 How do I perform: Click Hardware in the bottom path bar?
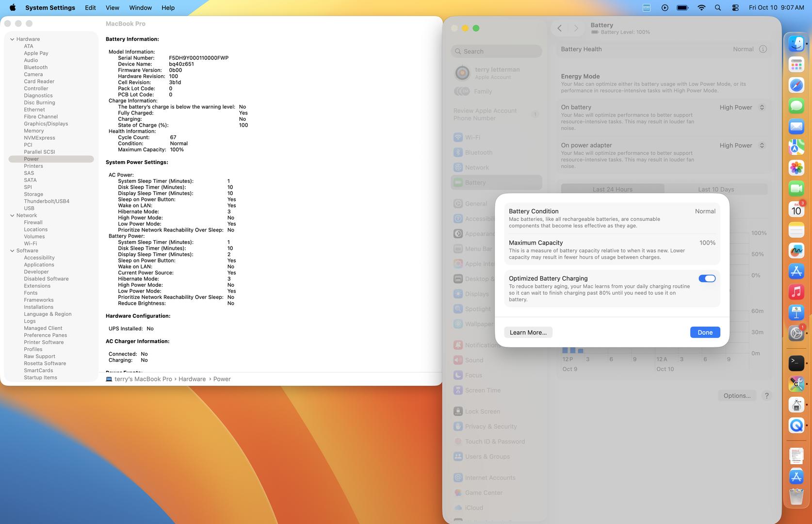tap(192, 379)
